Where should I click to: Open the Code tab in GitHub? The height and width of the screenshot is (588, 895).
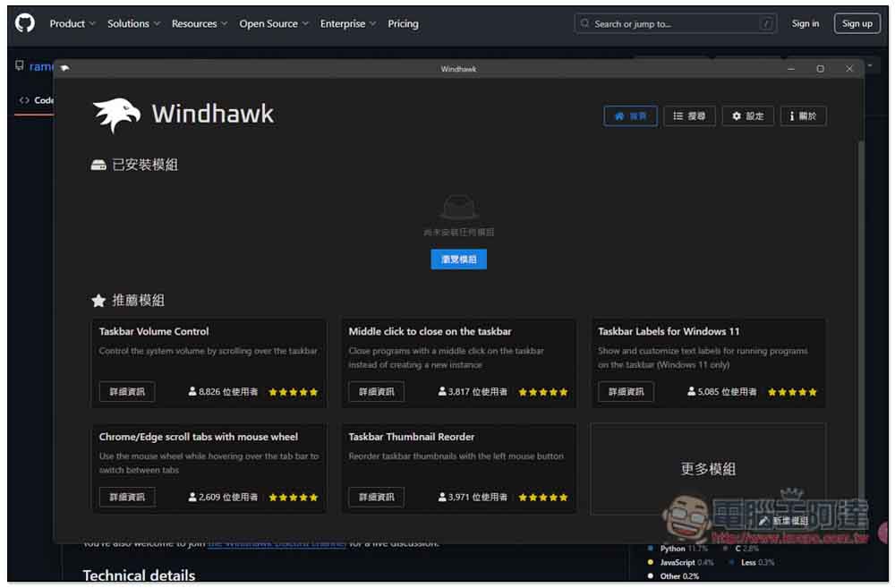[x=36, y=100]
